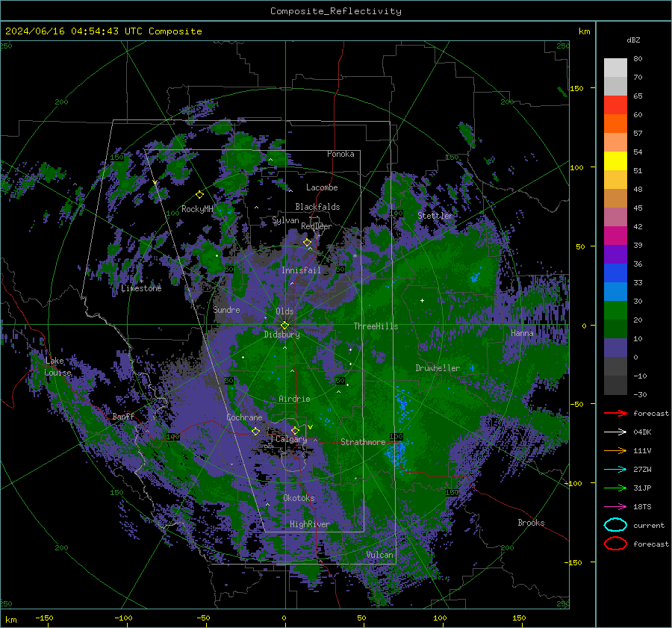Click the white 04DK arrow in the legend
The height and width of the screenshot is (628, 672).
click(x=615, y=432)
